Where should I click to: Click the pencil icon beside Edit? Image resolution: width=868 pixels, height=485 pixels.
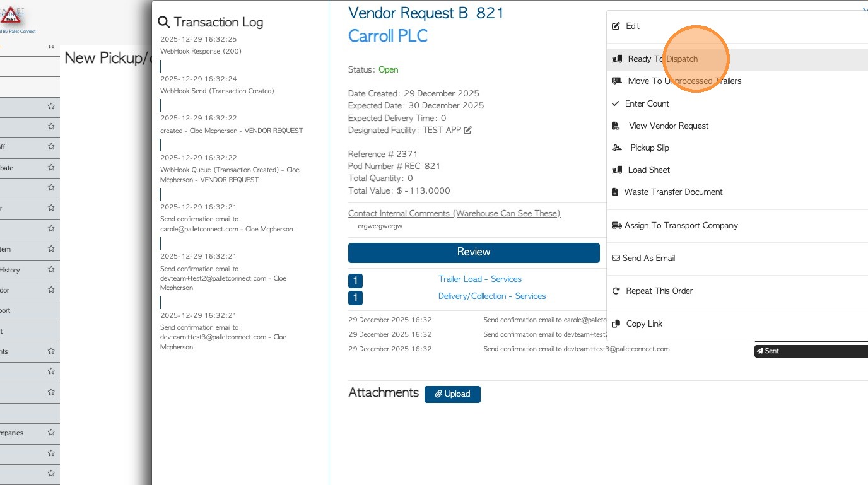pos(616,26)
